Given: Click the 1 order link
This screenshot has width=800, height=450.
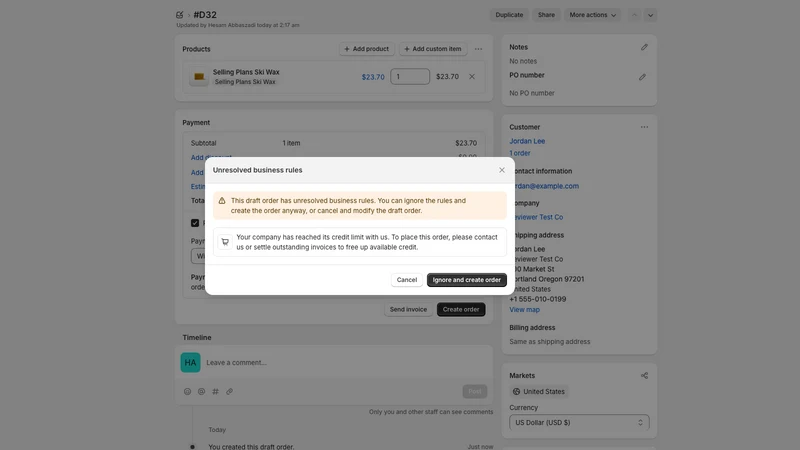Looking at the screenshot, I should 519,153.
